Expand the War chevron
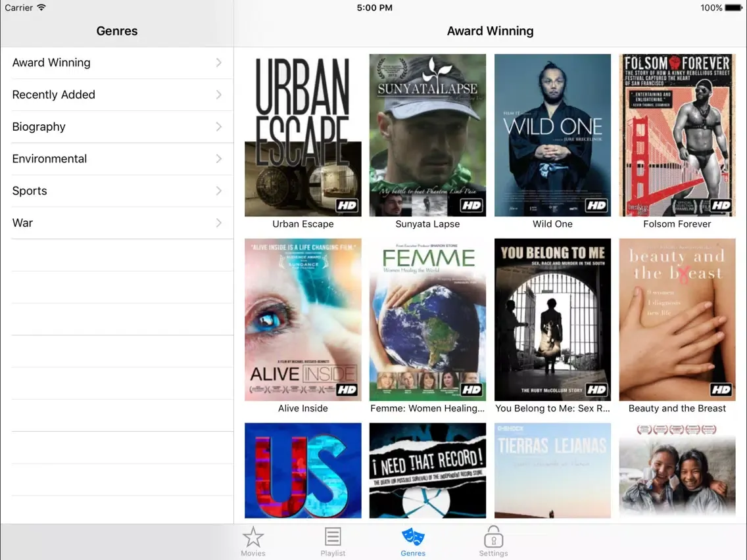 [219, 222]
